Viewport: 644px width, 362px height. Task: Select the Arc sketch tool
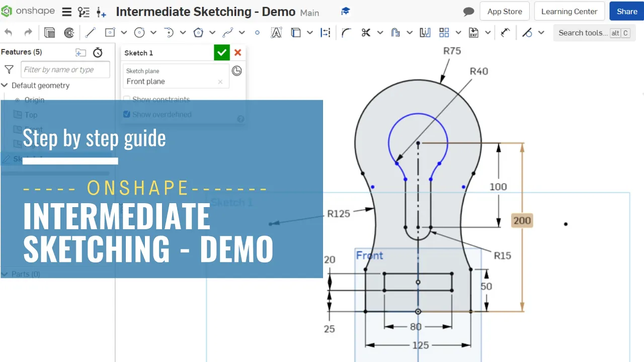[169, 33]
